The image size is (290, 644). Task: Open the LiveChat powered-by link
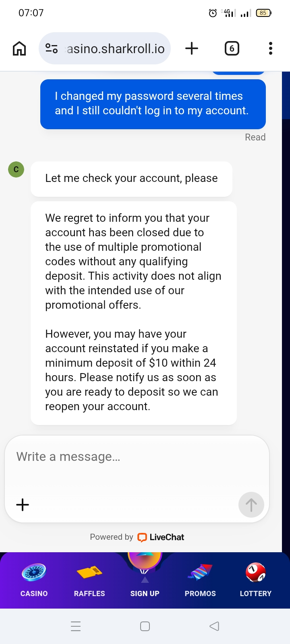point(160,537)
